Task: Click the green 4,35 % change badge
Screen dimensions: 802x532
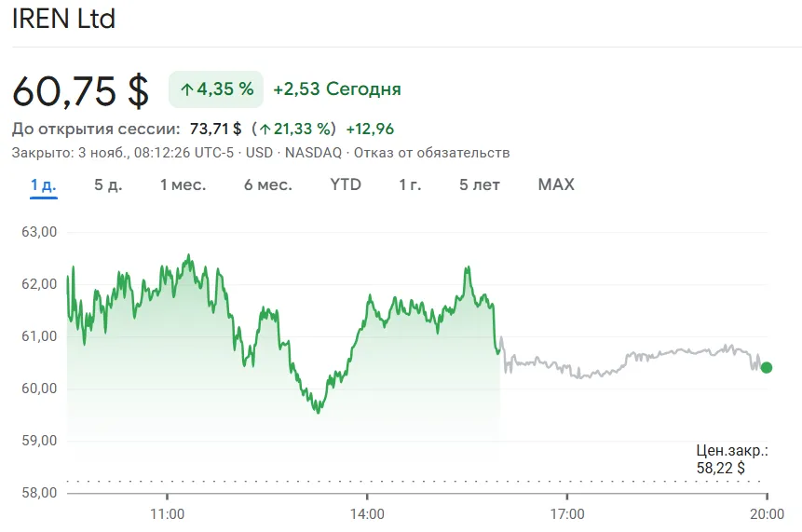Action: [x=216, y=89]
